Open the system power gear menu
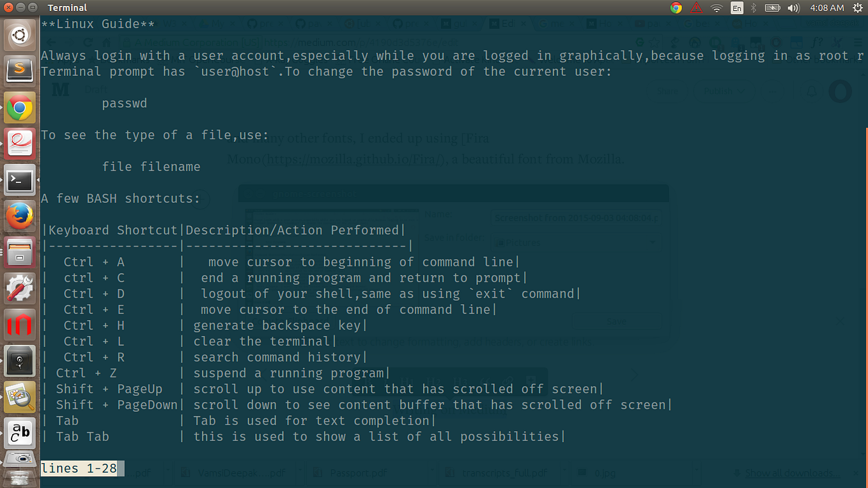 [856, 8]
